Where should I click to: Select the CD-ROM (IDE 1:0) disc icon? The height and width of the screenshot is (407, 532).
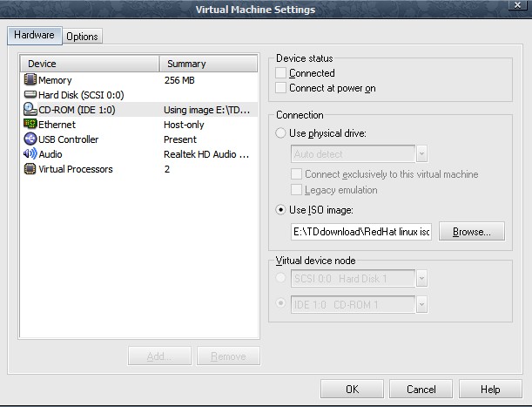[30, 110]
